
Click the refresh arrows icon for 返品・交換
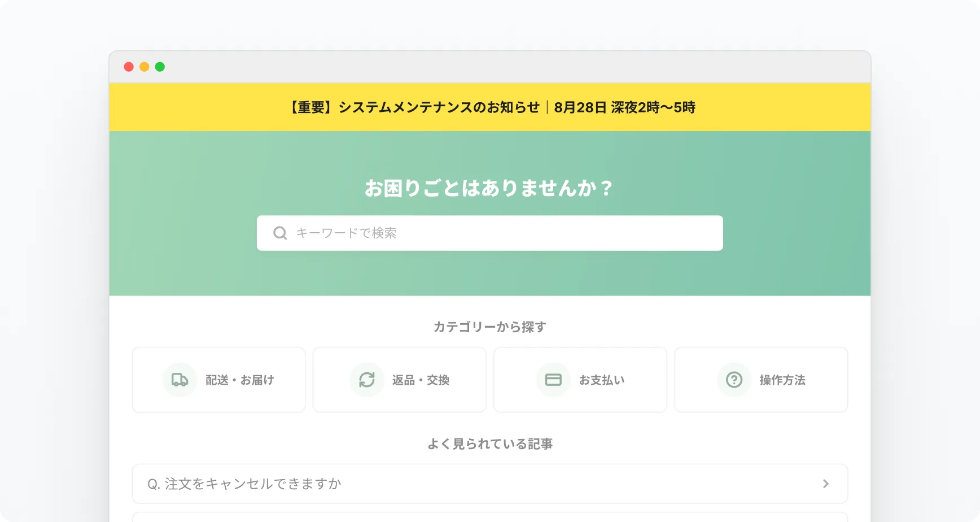point(367,380)
